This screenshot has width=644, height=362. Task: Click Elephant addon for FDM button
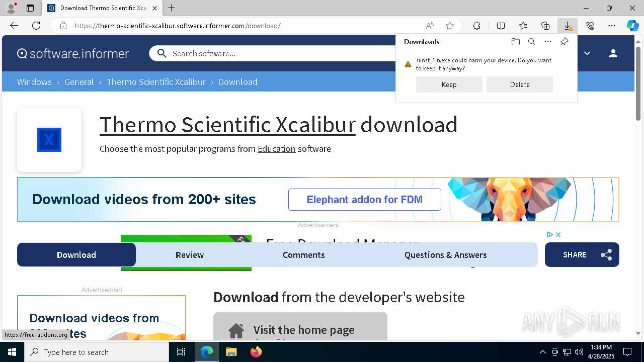tap(365, 200)
